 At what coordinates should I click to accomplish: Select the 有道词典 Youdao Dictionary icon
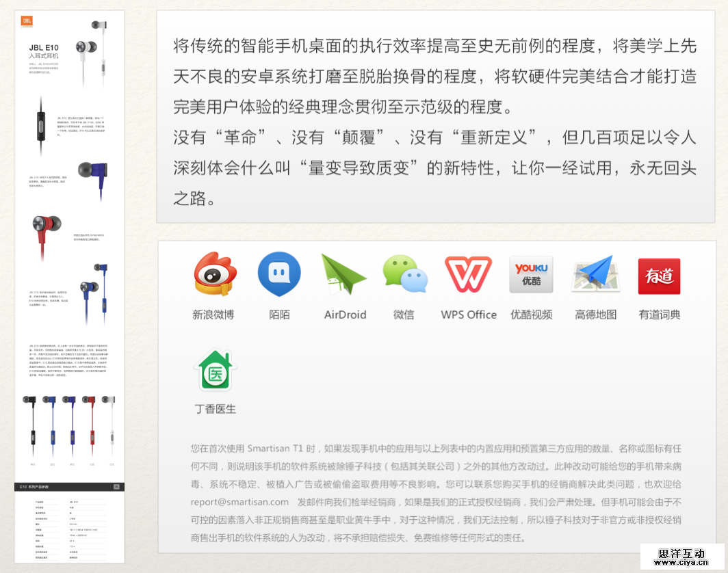click(659, 276)
